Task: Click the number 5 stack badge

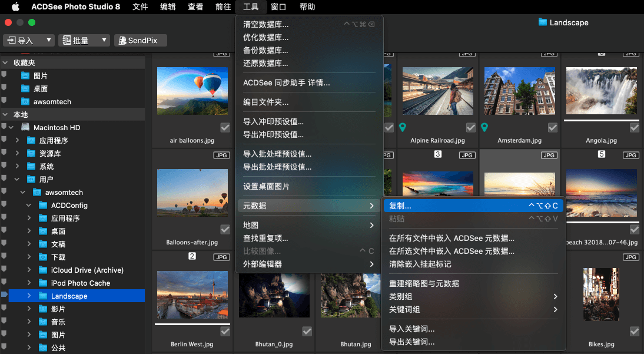Action: point(601,154)
